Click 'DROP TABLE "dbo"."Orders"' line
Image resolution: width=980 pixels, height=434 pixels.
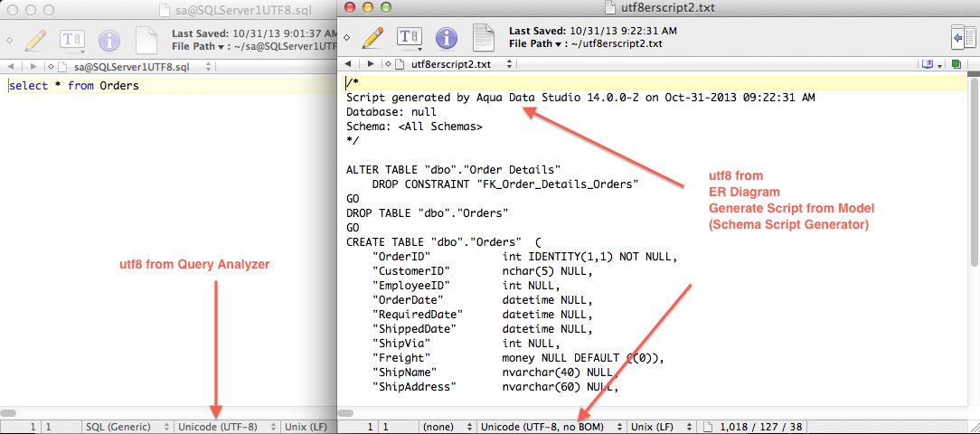coord(428,213)
